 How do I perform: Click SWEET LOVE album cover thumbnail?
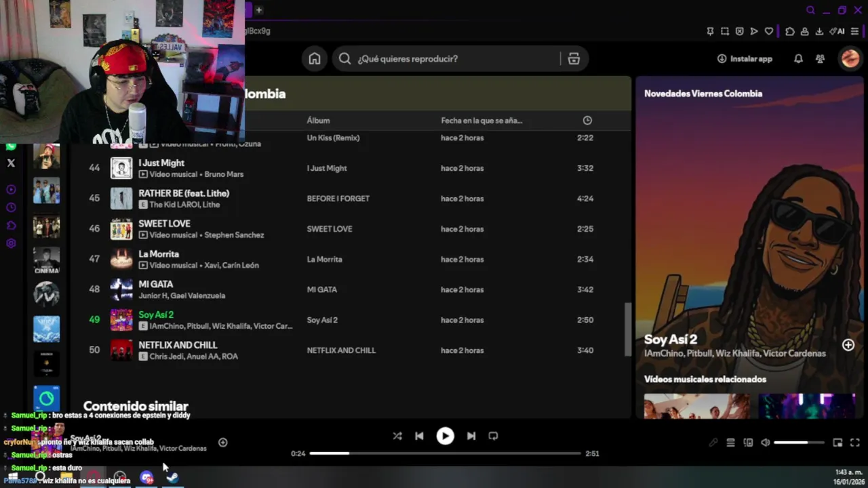pos(121,229)
